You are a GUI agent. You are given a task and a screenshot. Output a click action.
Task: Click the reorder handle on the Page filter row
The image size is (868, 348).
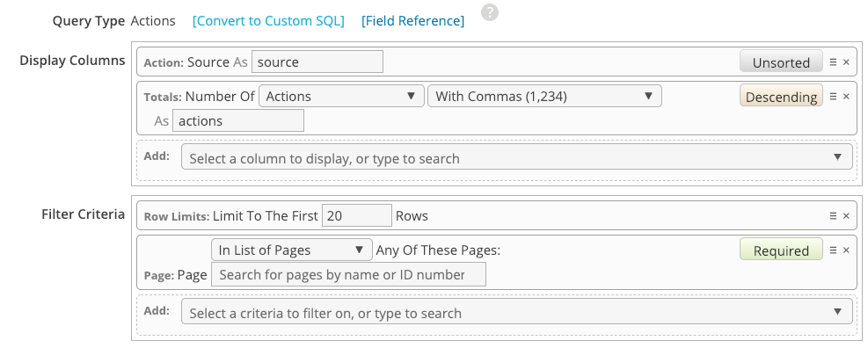click(833, 250)
